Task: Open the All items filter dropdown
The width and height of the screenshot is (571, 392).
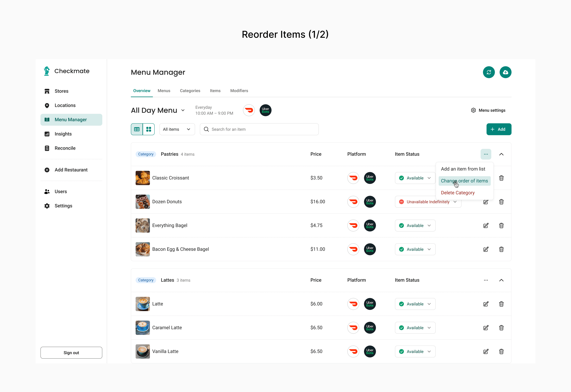Action: pyautogui.click(x=177, y=129)
